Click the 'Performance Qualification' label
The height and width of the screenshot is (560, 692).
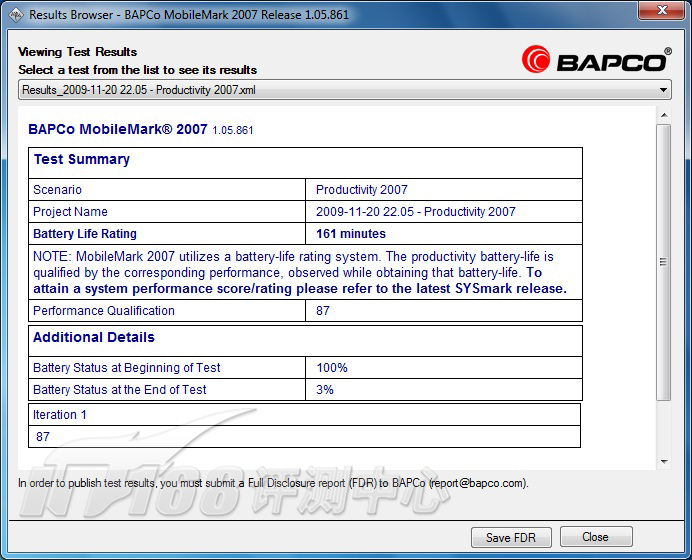point(104,311)
